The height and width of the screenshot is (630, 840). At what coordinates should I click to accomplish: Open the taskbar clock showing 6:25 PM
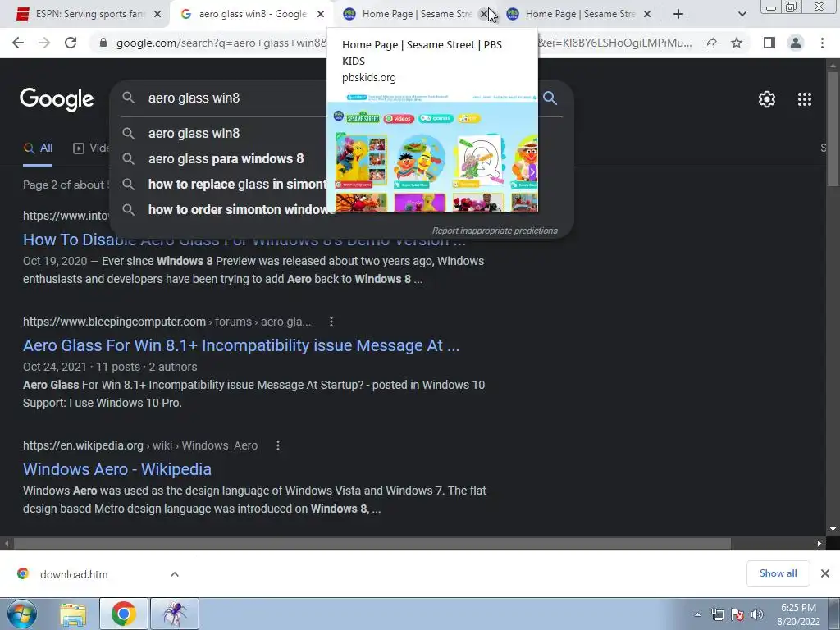798,614
